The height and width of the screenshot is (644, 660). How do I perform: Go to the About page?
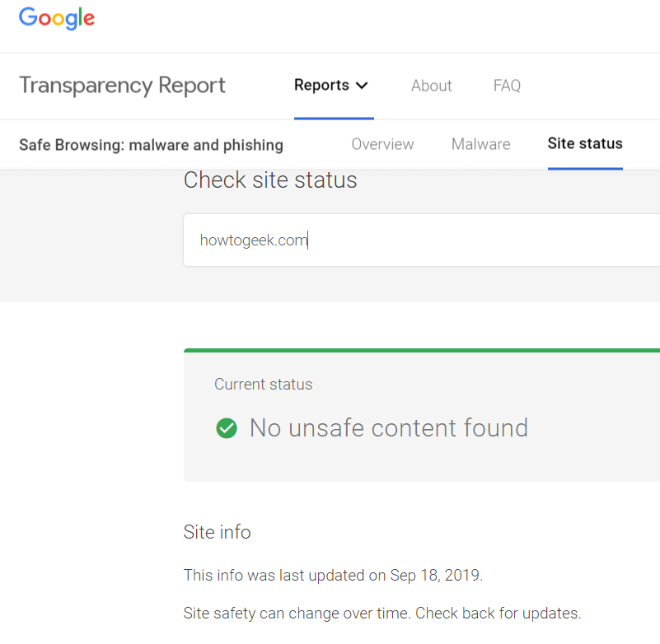tap(431, 86)
